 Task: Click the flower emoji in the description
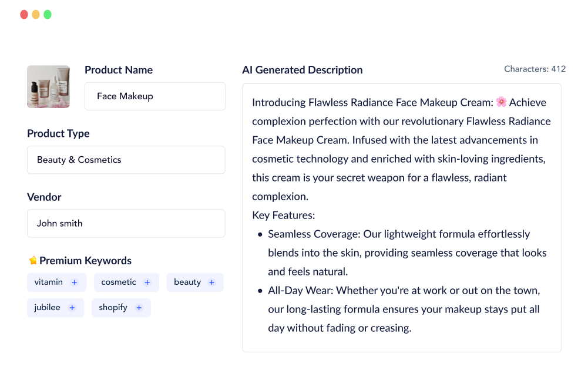click(500, 102)
